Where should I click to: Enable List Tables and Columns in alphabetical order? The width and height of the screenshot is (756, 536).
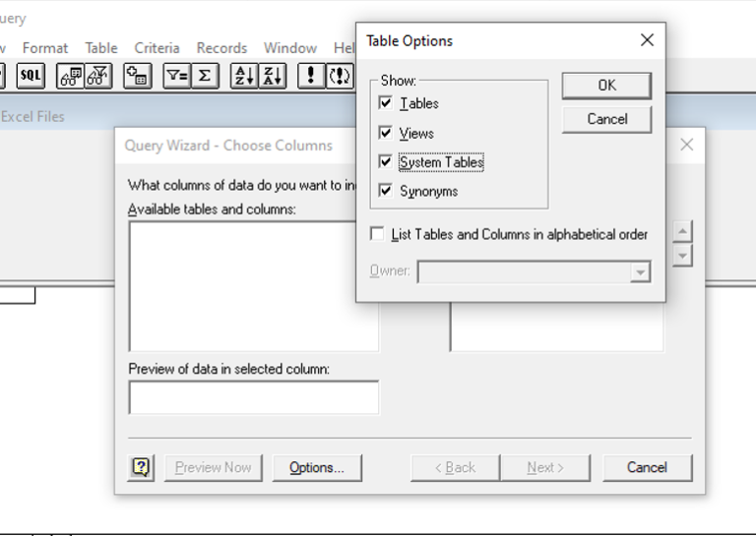(377, 234)
